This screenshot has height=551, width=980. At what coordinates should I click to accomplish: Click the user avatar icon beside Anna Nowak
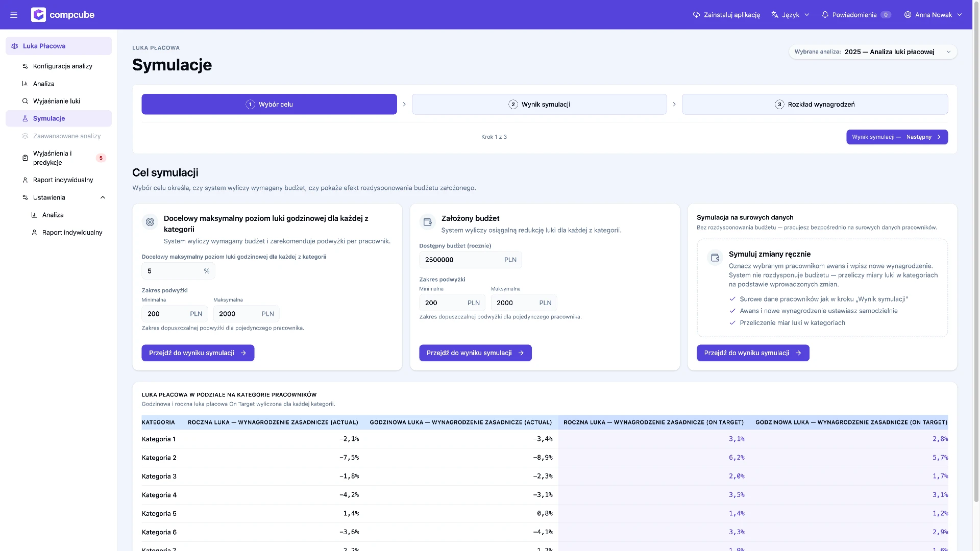point(908,15)
